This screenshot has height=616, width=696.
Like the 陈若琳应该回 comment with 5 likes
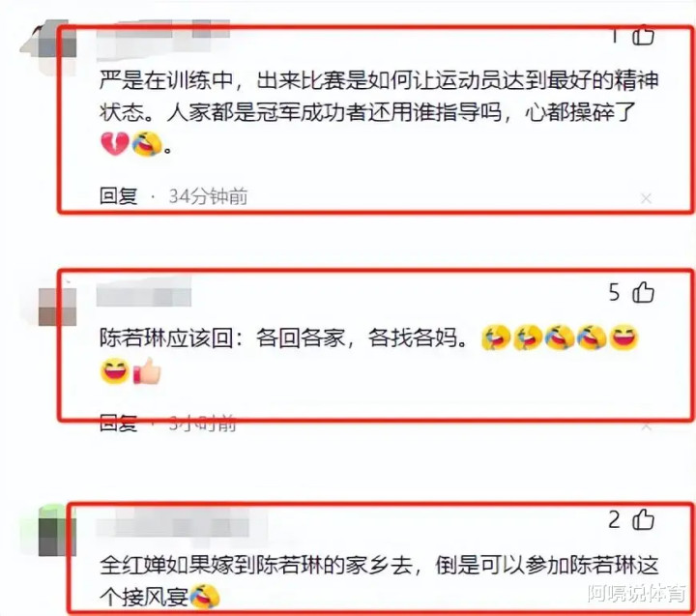pyautogui.click(x=643, y=293)
